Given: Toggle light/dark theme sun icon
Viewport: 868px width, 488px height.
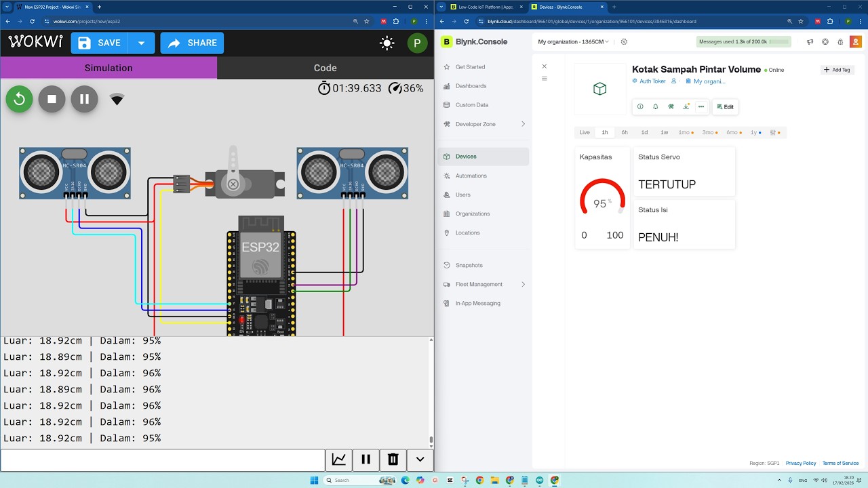Looking at the screenshot, I should tap(387, 43).
